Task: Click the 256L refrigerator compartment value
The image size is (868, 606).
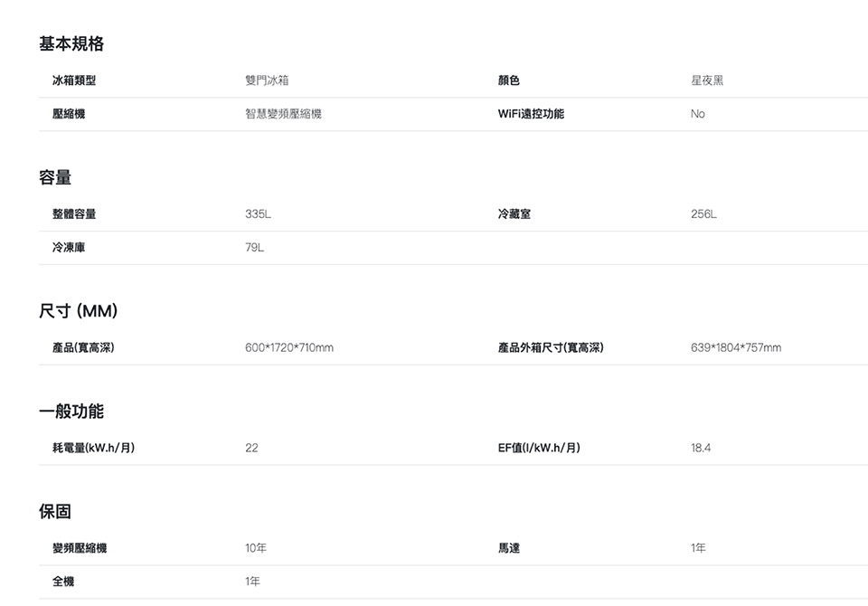Action: [x=703, y=214]
